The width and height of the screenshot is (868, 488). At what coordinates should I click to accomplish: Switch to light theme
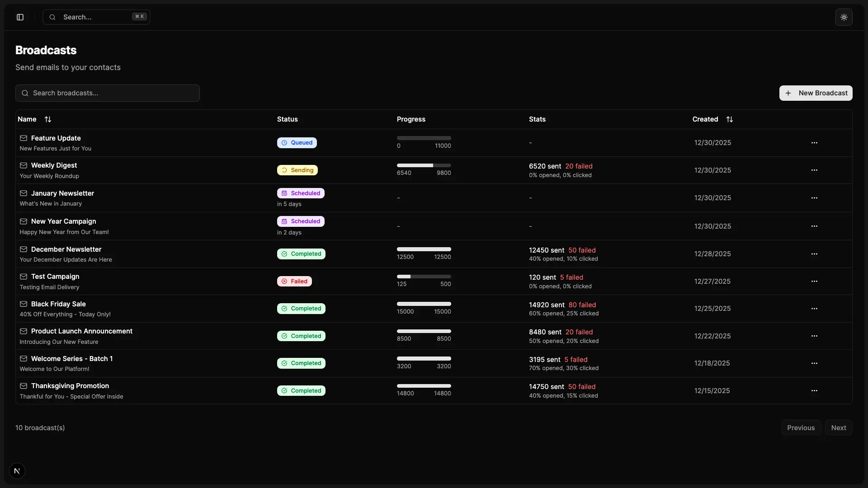844,17
